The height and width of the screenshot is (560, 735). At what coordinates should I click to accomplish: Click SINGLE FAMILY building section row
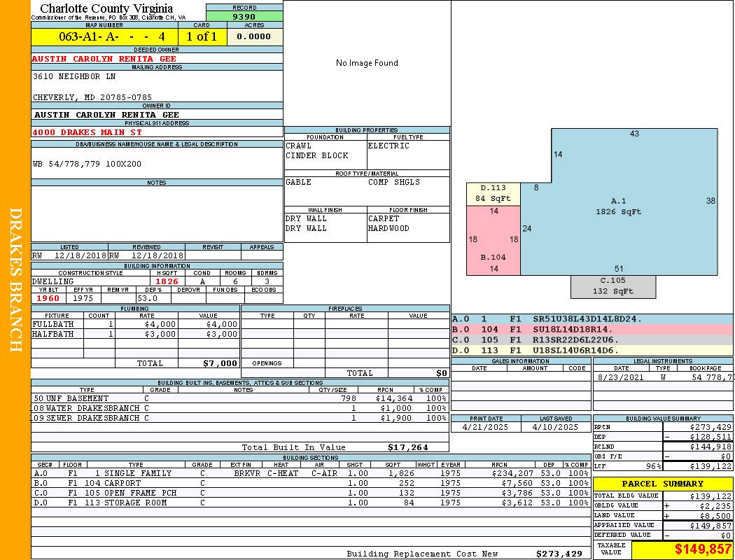pos(311,473)
